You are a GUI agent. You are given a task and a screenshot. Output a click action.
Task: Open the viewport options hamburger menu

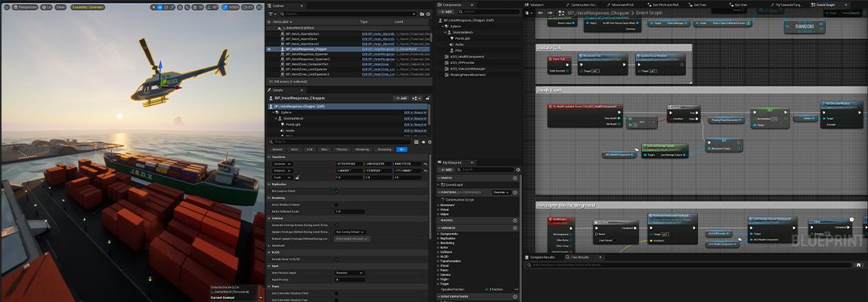tap(7, 8)
